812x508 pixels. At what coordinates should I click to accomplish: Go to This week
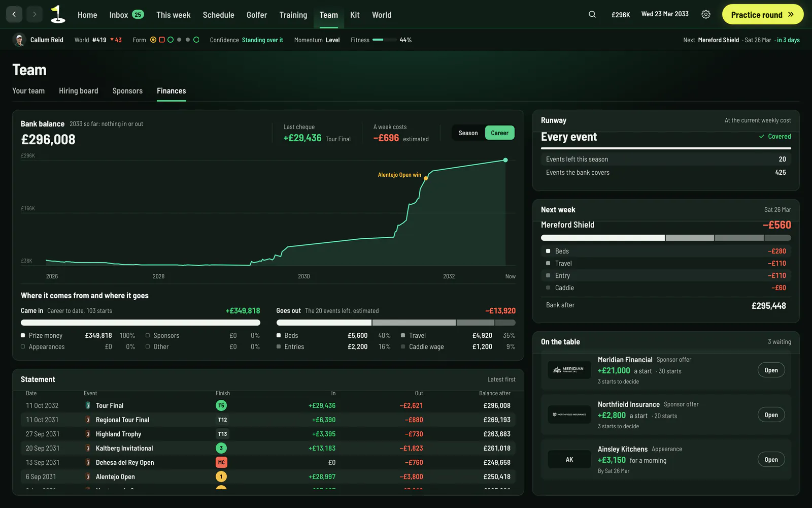(174, 15)
